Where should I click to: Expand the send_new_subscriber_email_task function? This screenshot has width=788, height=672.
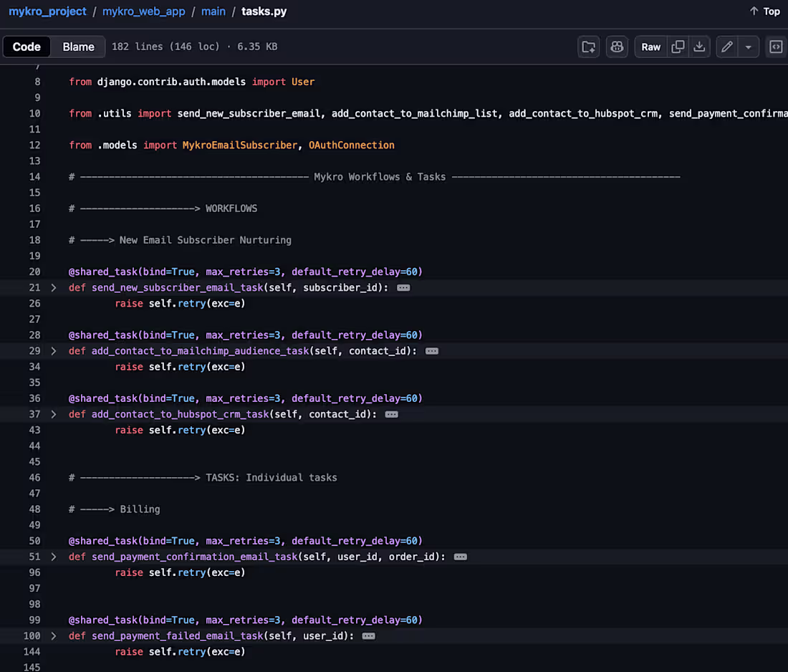pyautogui.click(x=53, y=287)
